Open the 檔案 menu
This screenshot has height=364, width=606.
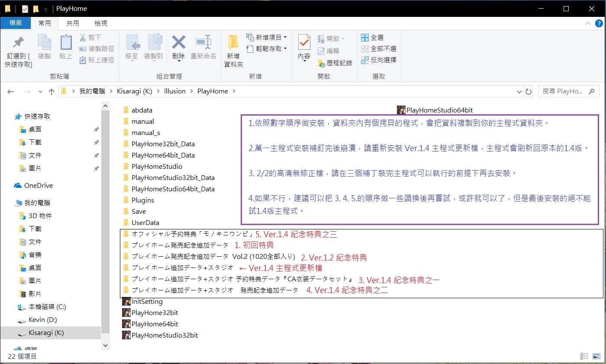pyautogui.click(x=16, y=23)
